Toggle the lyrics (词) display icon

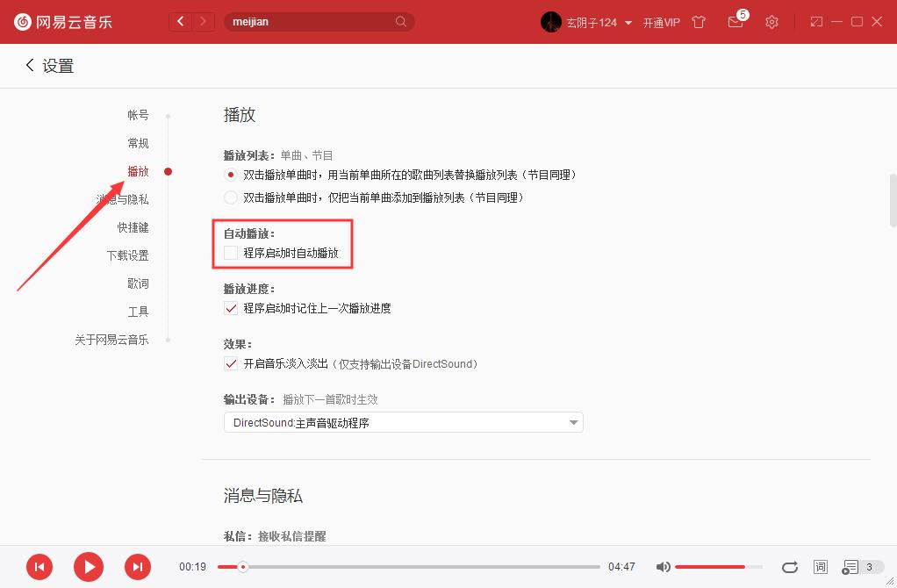pyautogui.click(x=820, y=567)
